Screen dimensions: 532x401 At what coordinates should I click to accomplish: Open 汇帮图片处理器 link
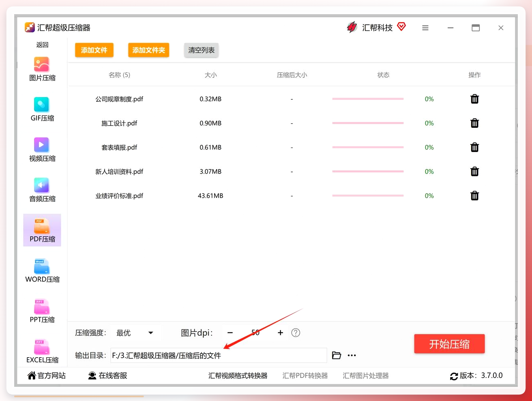pyautogui.click(x=366, y=376)
